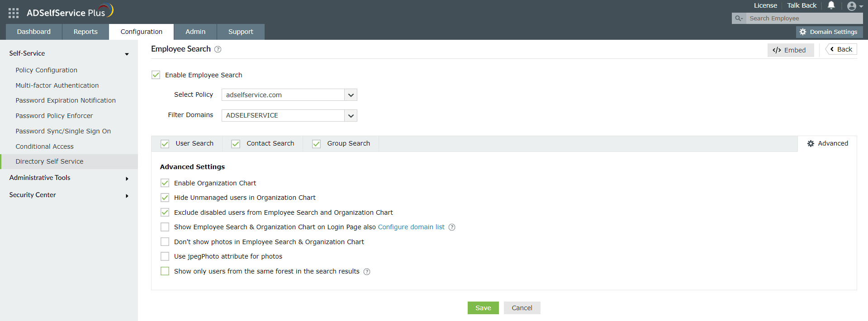Open the Filter Domains dropdown
Image resolution: width=868 pixels, height=321 pixels.
click(351, 116)
